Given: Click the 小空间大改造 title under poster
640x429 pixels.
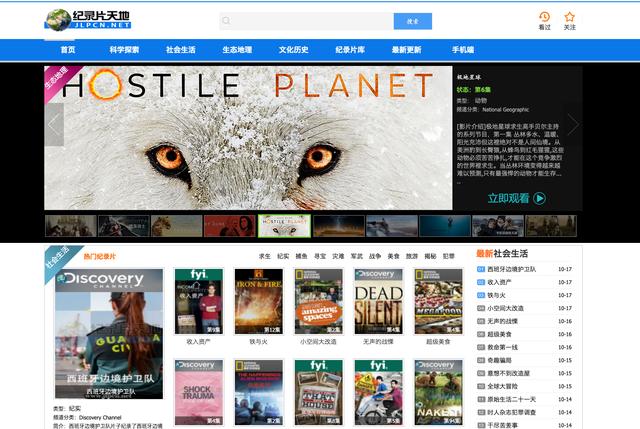Looking at the screenshot, I should (318, 342).
